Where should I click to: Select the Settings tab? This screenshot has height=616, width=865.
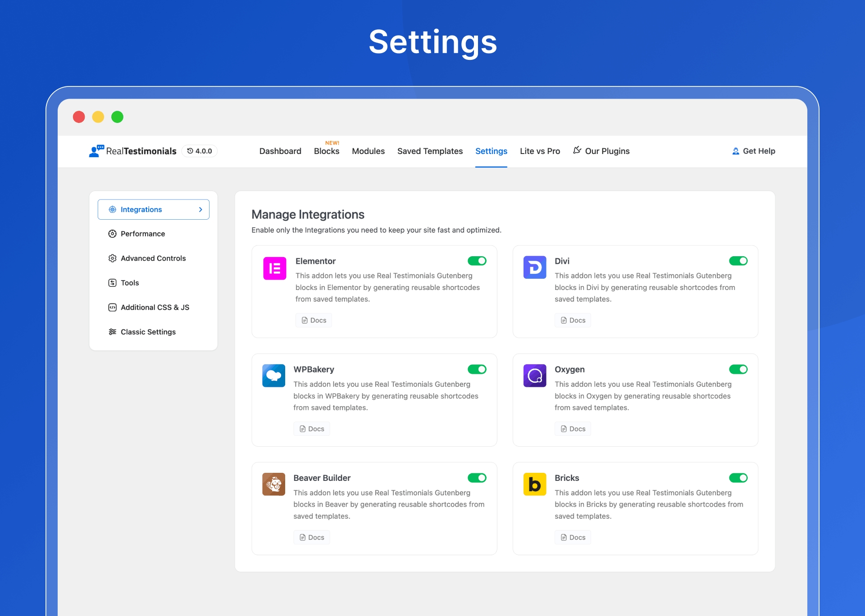click(491, 151)
